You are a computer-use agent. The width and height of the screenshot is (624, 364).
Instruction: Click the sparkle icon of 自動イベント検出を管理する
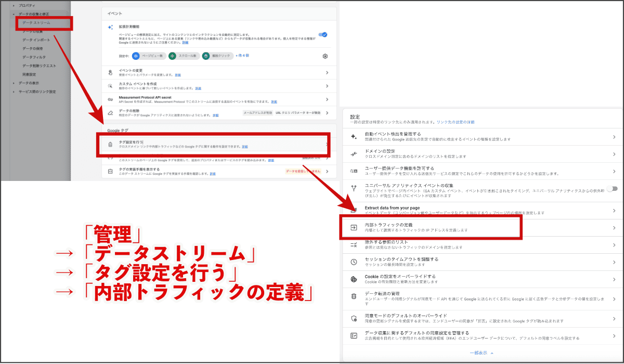pyautogui.click(x=354, y=136)
